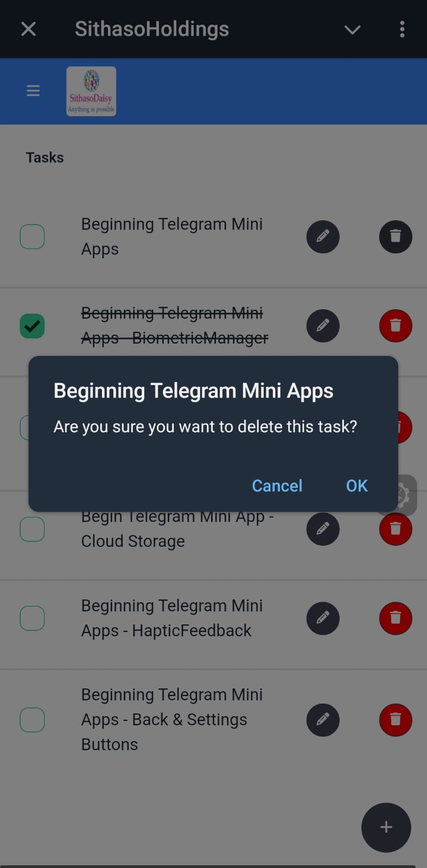Confirm task deletion with OK

357,486
